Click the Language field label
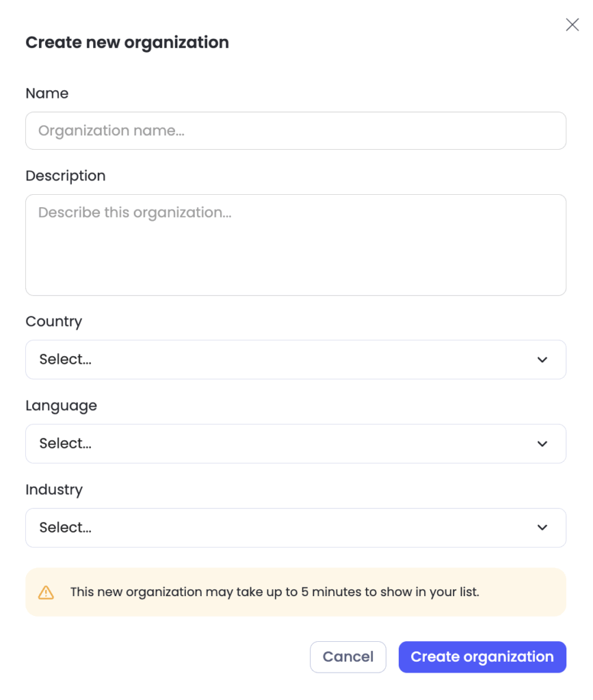The image size is (593, 700). [x=61, y=406]
